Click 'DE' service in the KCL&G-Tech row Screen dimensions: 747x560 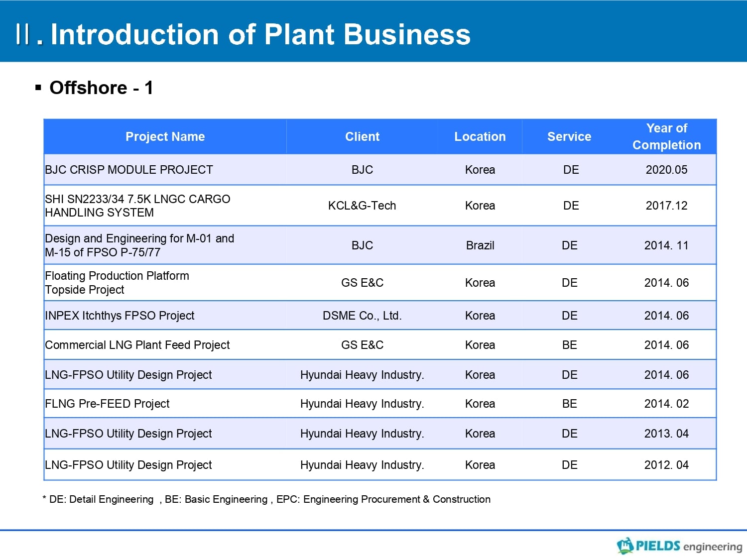[571, 206]
